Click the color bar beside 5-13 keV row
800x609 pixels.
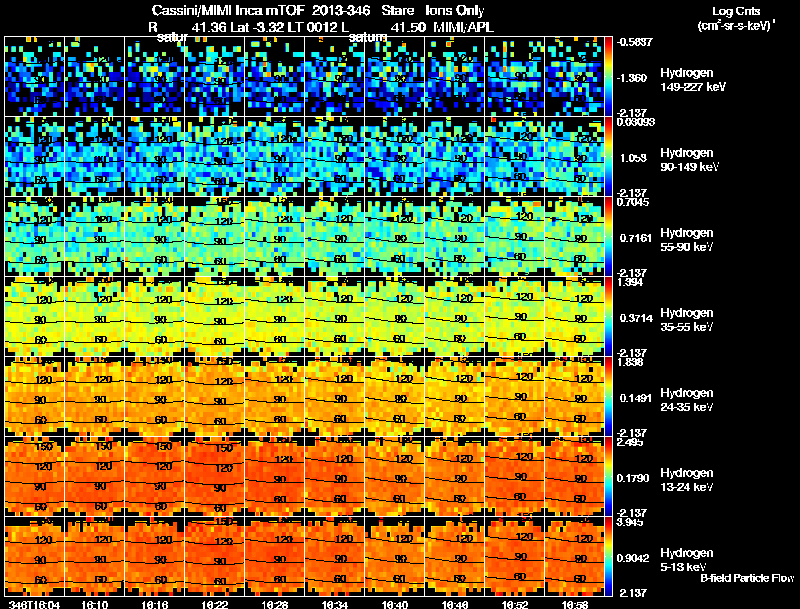609,557
